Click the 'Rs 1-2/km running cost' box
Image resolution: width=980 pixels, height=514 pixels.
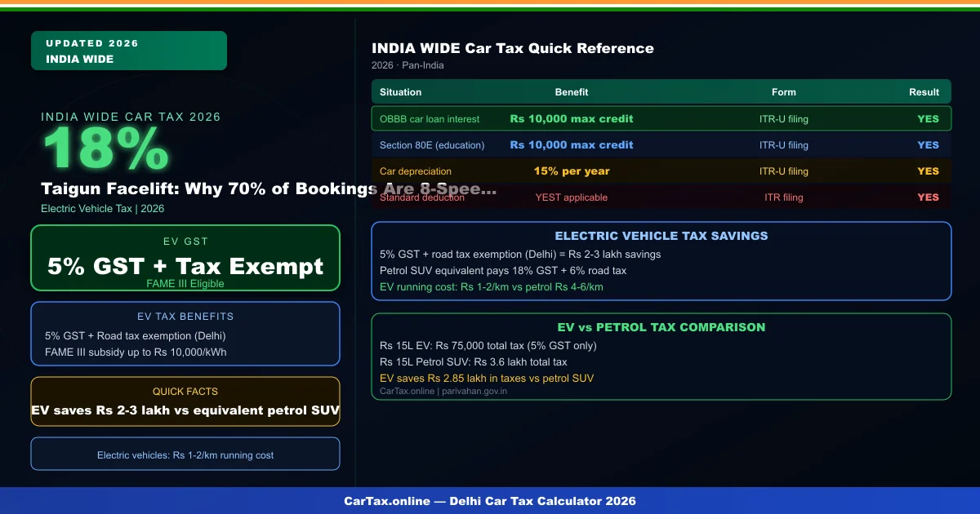click(x=185, y=454)
